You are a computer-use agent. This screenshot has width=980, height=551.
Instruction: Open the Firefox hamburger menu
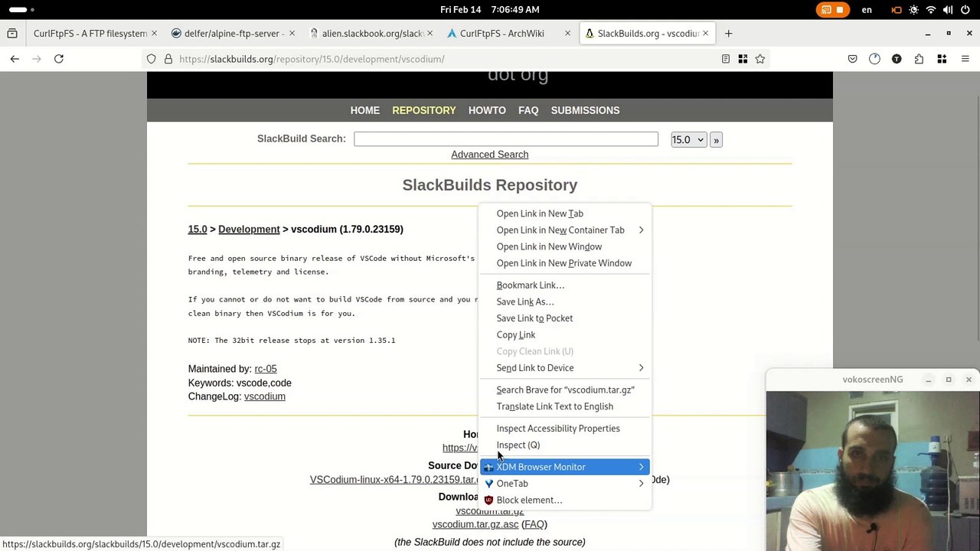pyautogui.click(x=965, y=59)
